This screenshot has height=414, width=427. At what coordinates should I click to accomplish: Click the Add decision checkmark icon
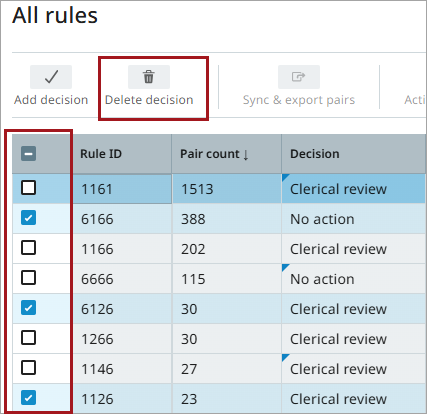pos(51,77)
